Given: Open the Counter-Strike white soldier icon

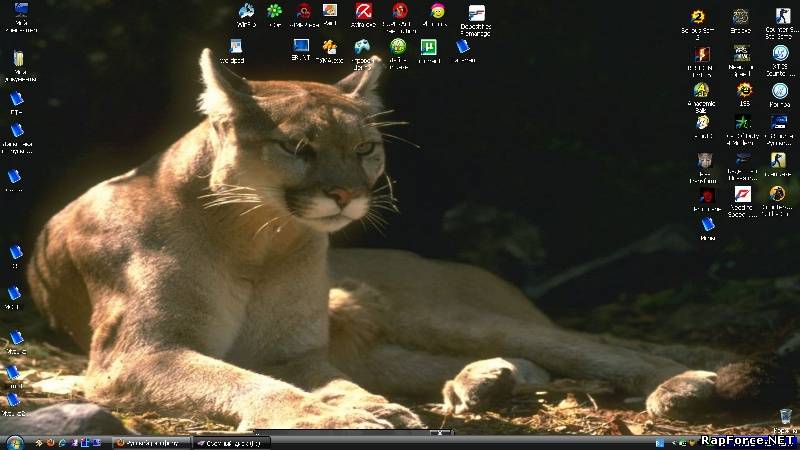Looking at the screenshot, I should 783,16.
